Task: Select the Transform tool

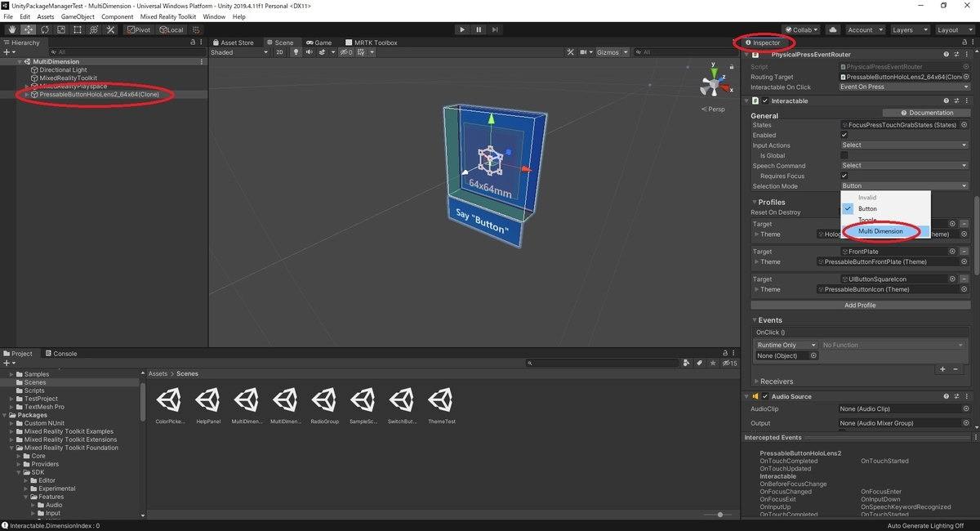Action: [x=94, y=30]
